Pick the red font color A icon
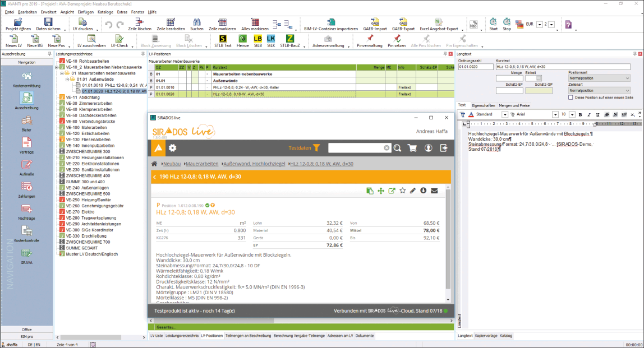The height and width of the screenshot is (348, 644). 471,114
